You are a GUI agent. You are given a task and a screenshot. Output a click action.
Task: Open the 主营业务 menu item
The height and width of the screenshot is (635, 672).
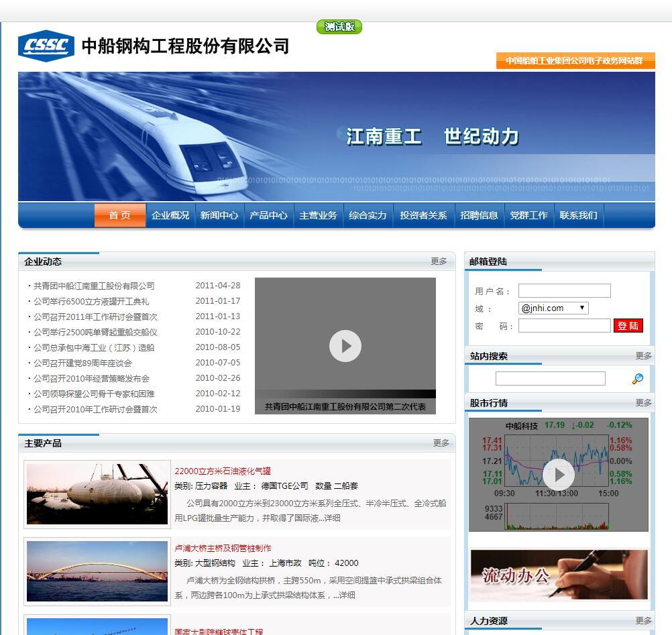[318, 215]
